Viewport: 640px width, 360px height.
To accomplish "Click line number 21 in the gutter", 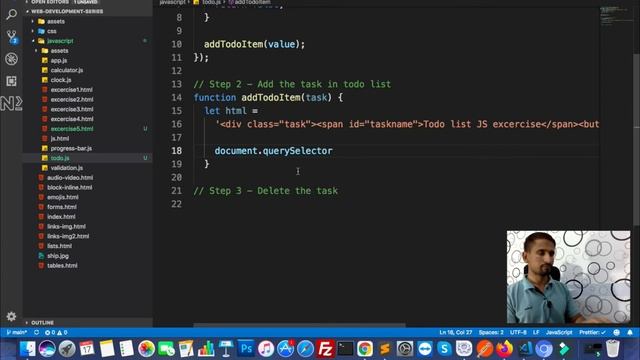I will [176, 191].
